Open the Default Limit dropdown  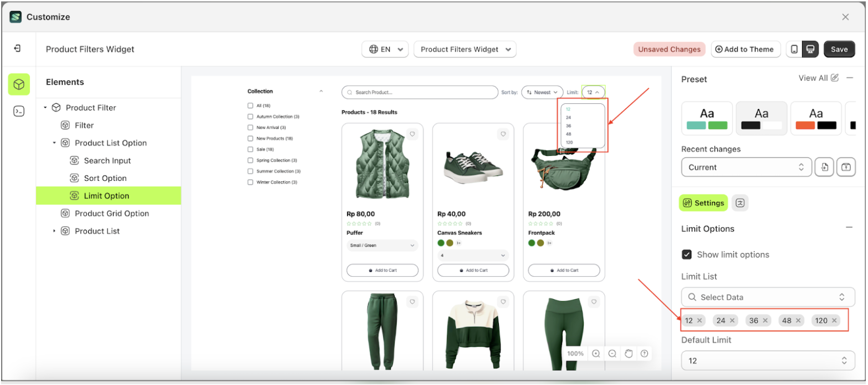[x=768, y=361]
